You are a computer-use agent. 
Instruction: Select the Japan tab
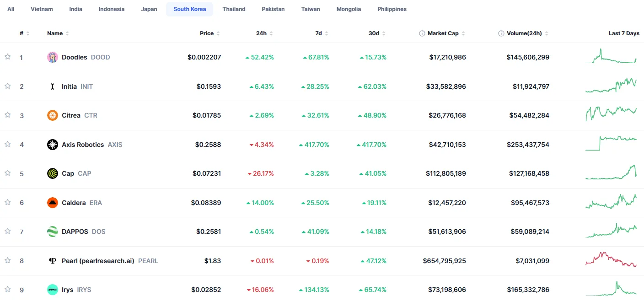point(149,9)
